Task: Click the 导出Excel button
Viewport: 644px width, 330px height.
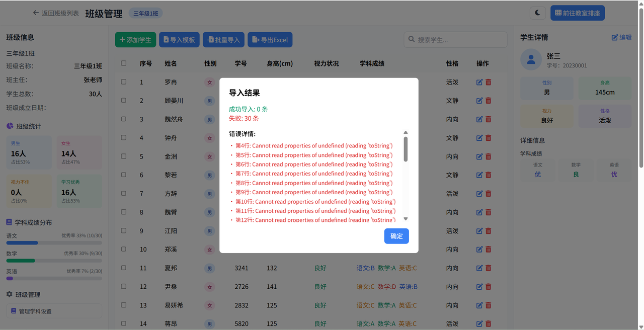Action: [270, 39]
